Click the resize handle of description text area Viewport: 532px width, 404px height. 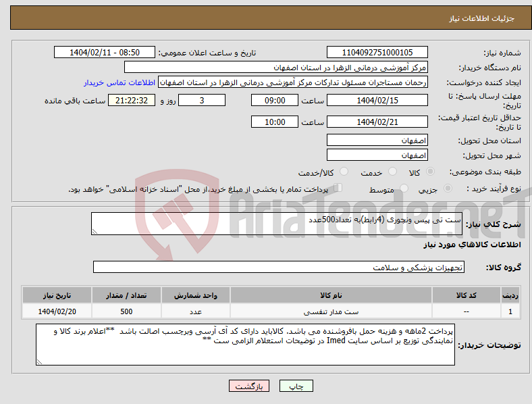(x=95, y=232)
